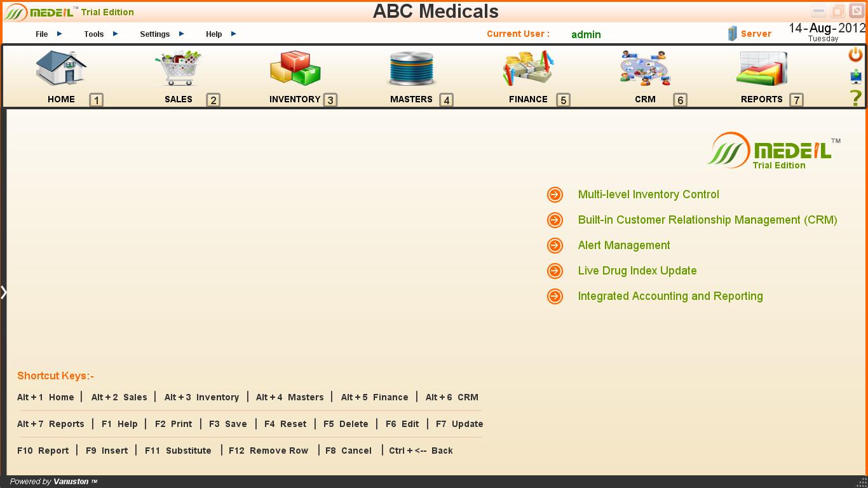Click the 'F12 Remove Row' shortcut text
The height and width of the screenshot is (488, 868).
tap(269, 451)
